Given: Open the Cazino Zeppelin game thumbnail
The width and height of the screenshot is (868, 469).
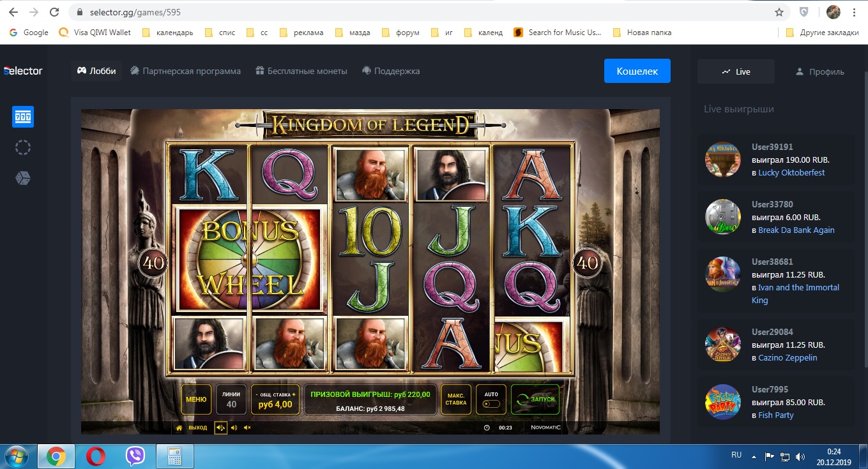Looking at the screenshot, I should click(x=722, y=345).
